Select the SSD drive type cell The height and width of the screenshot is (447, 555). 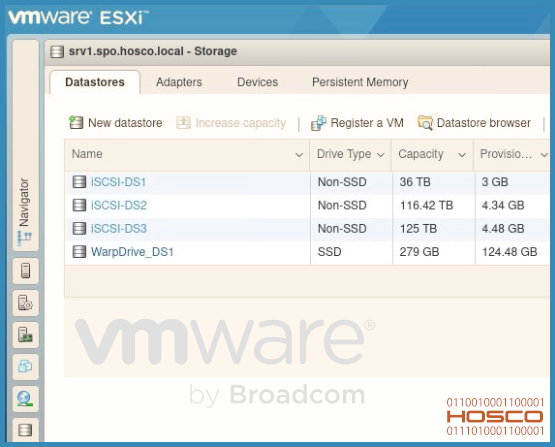click(351, 252)
